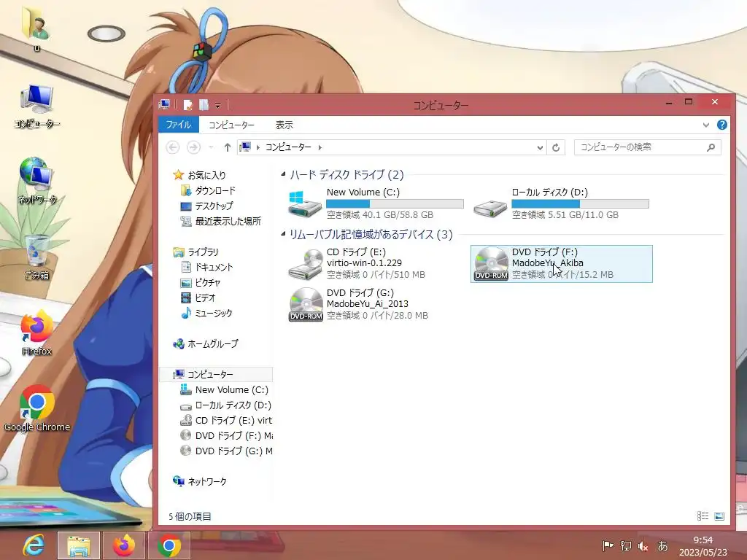Click the ローカル ディスク (D:) usage bar

[x=580, y=204]
